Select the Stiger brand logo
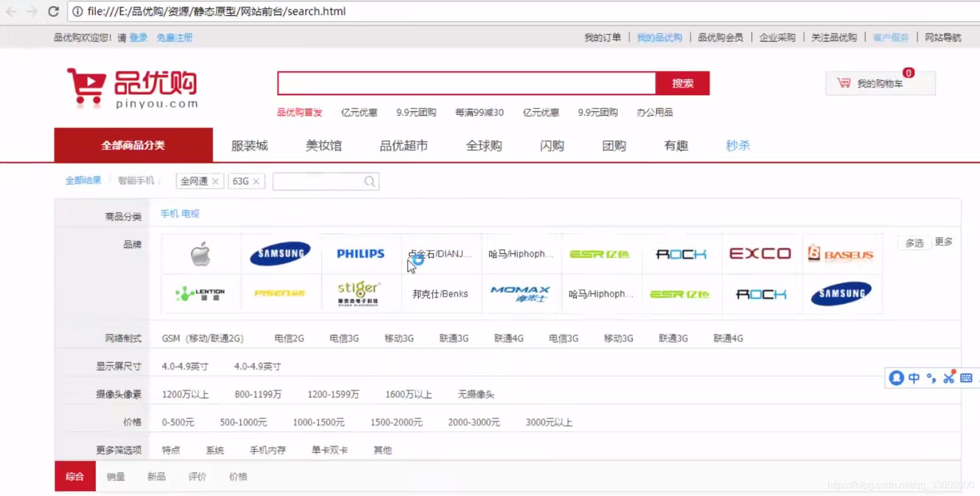 tap(359, 294)
